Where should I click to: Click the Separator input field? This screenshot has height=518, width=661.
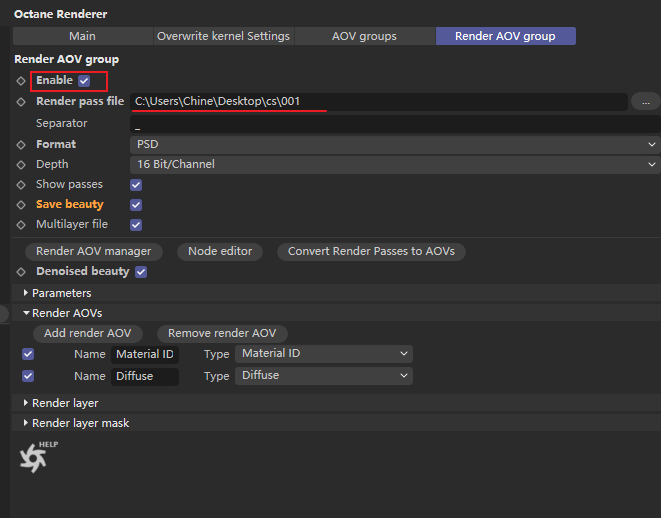[x=395, y=124]
